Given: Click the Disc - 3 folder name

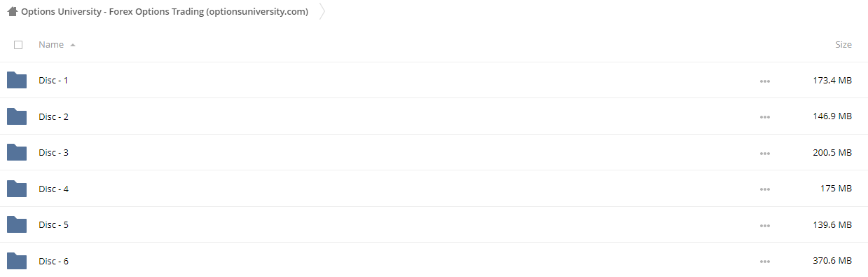Looking at the screenshot, I should coord(53,152).
